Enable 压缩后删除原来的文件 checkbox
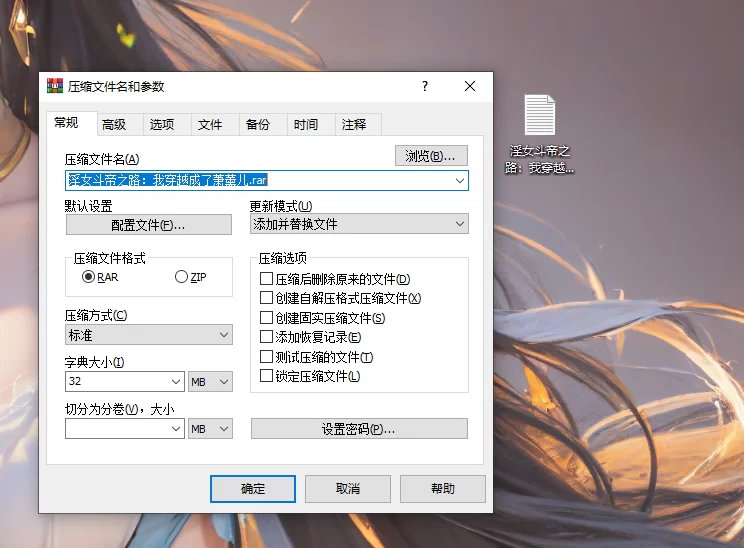This screenshot has width=744, height=548. pyautogui.click(x=266, y=279)
